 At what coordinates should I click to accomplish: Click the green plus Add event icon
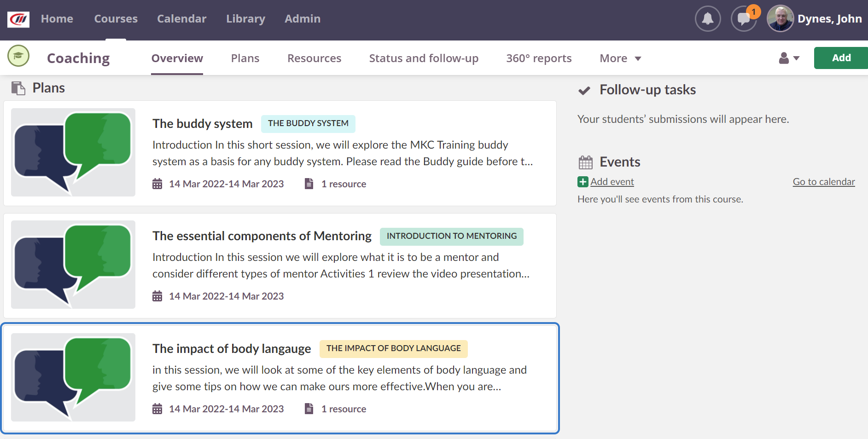click(x=583, y=182)
